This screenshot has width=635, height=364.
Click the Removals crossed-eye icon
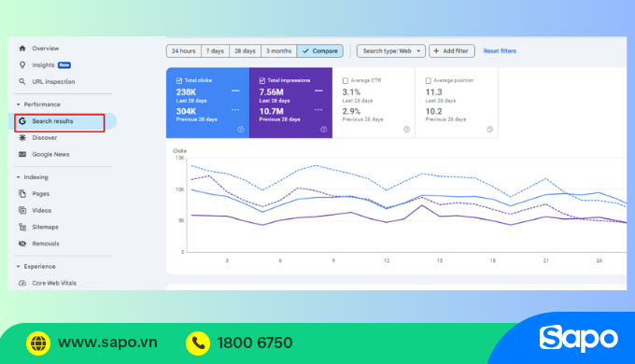coord(22,244)
